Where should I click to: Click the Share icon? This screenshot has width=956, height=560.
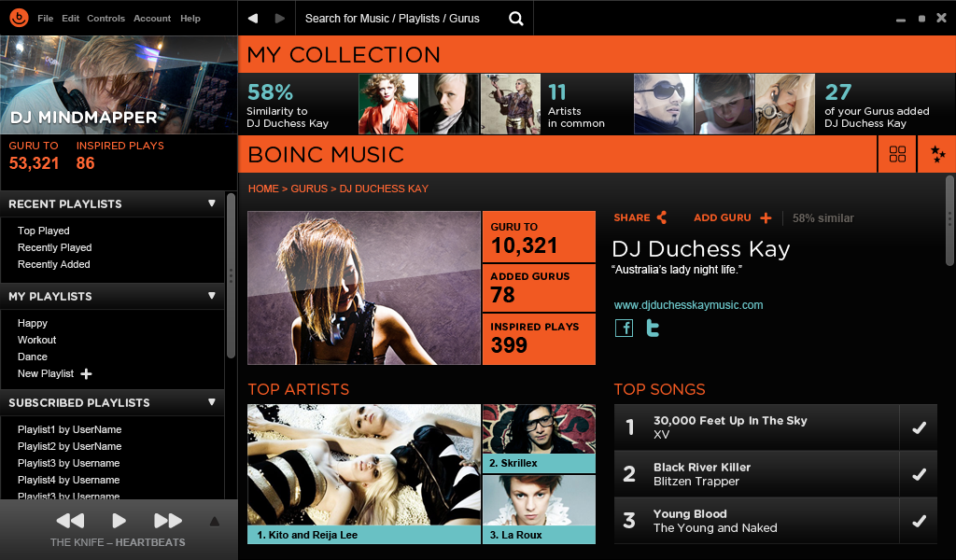click(x=662, y=217)
